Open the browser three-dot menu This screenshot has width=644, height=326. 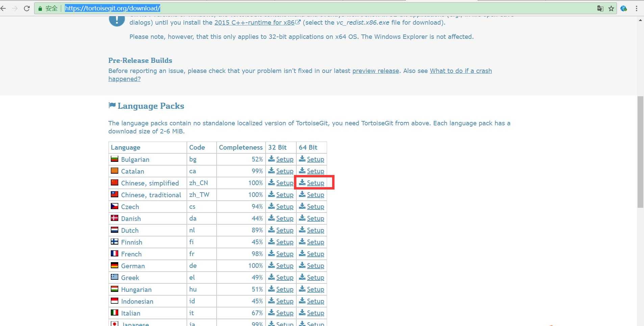(x=637, y=8)
